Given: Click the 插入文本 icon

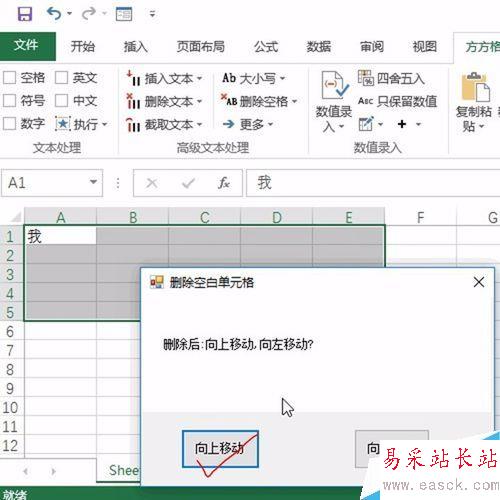Looking at the screenshot, I should point(133,78).
